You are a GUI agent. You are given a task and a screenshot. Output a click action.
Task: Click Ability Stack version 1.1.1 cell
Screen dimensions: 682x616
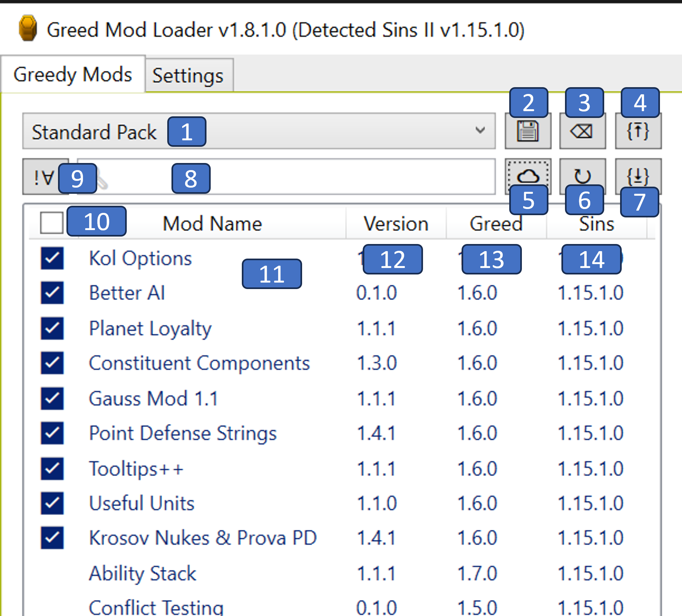click(377, 573)
